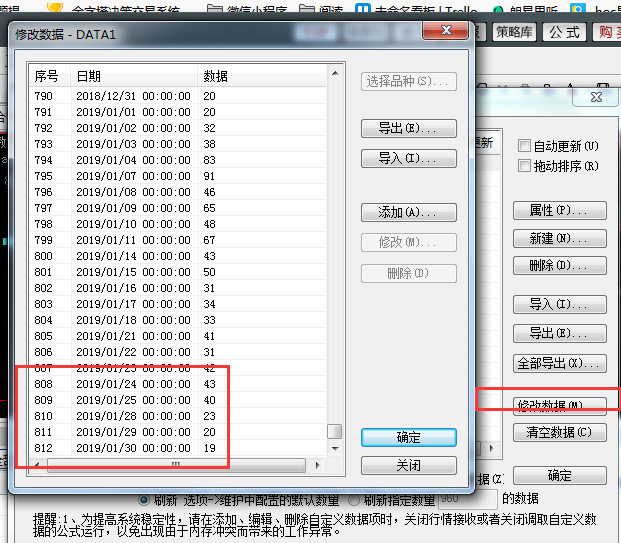Select row 812 dated 2019/01/30
621x543 pixels.
[x=178, y=448]
